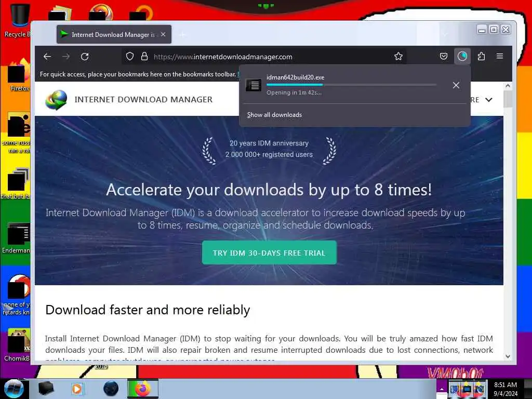Image resolution: width=532 pixels, height=399 pixels.
Task: Click the vertical scrollbar thumb
Action: click(508, 99)
